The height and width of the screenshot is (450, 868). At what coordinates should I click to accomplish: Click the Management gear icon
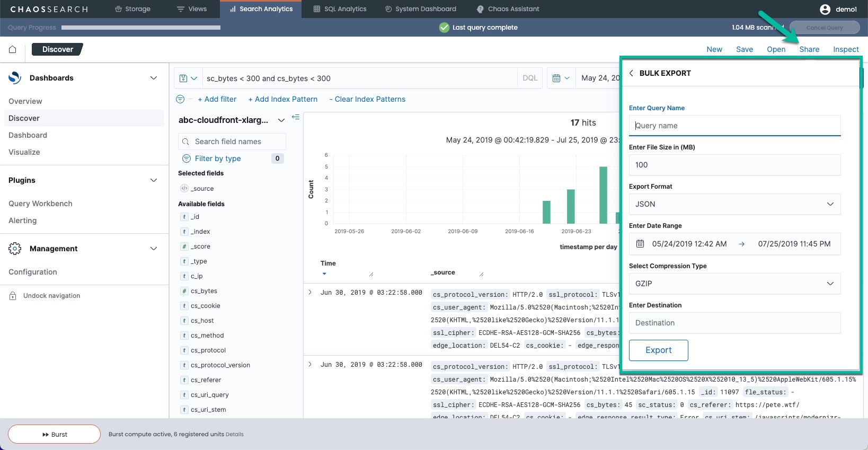(x=15, y=249)
